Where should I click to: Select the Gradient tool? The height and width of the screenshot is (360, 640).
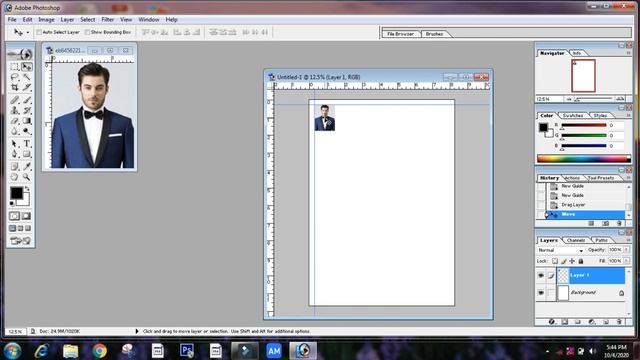point(27,121)
